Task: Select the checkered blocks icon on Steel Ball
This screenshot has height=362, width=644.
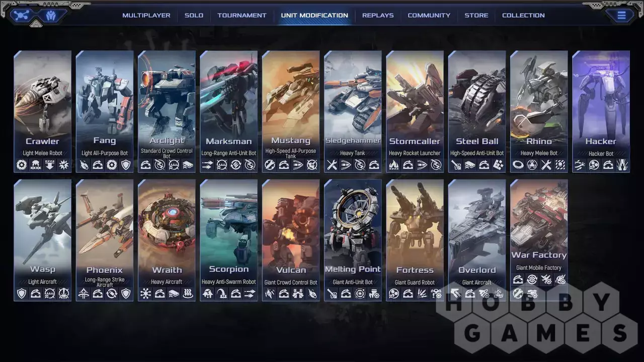Action: point(498,165)
